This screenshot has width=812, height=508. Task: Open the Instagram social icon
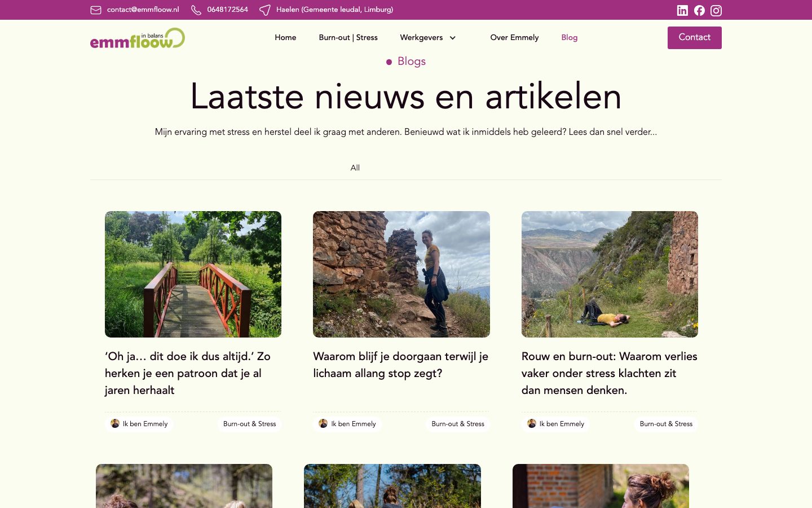pyautogui.click(x=716, y=10)
